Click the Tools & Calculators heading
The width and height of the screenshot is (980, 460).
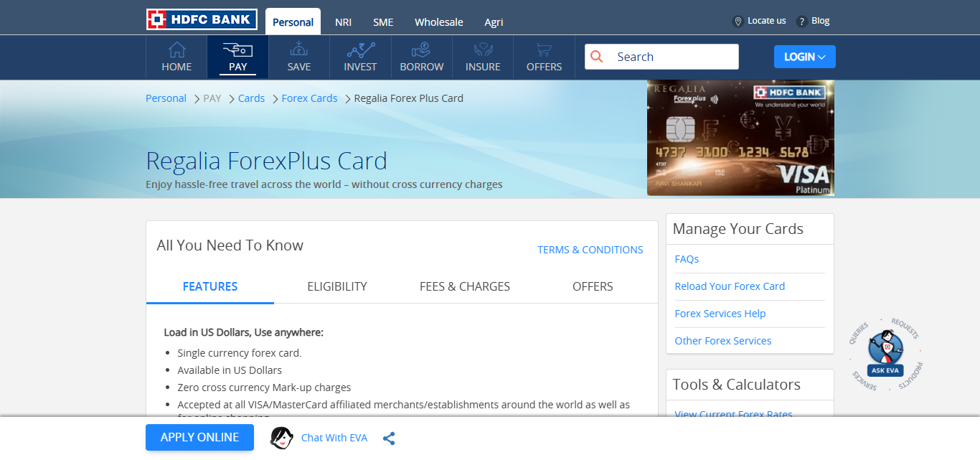737,385
